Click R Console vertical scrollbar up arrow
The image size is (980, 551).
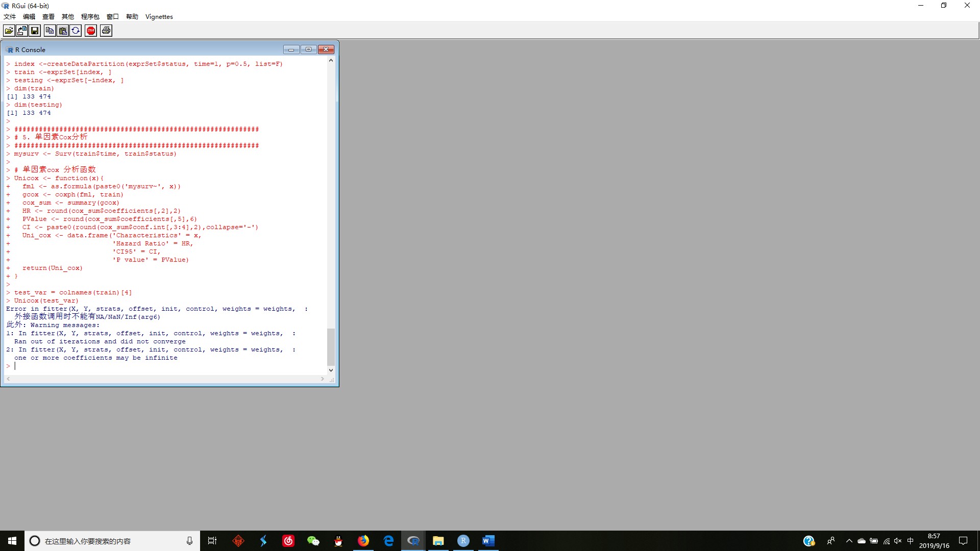coord(331,60)
